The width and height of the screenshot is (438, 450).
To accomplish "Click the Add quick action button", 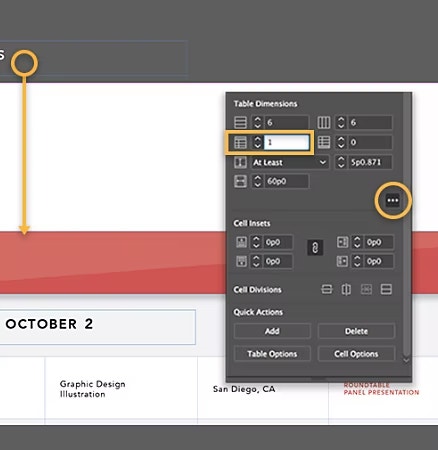I will pyautogui.click(x=272, y=331).
